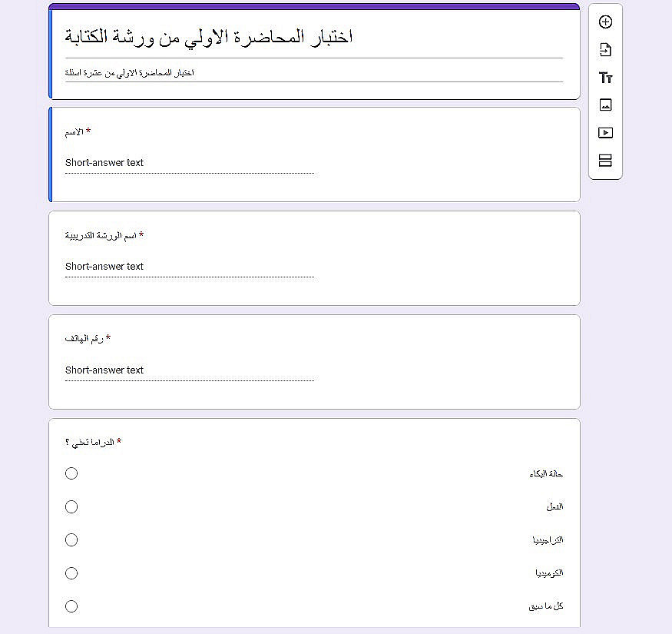Click the Add section icon
Image resolution: width=672 pixels, height=634 pixels.
605,161
